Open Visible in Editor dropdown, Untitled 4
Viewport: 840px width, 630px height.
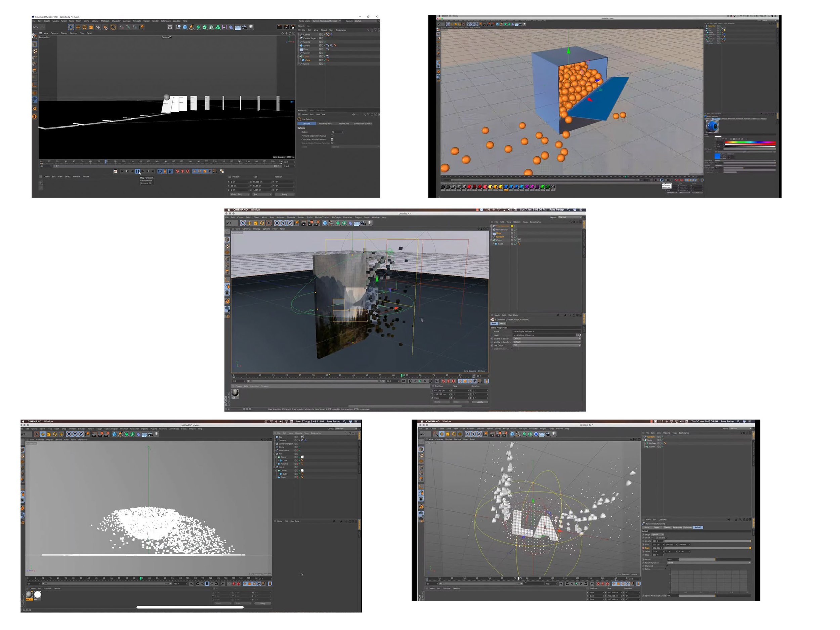click(546, 339)
